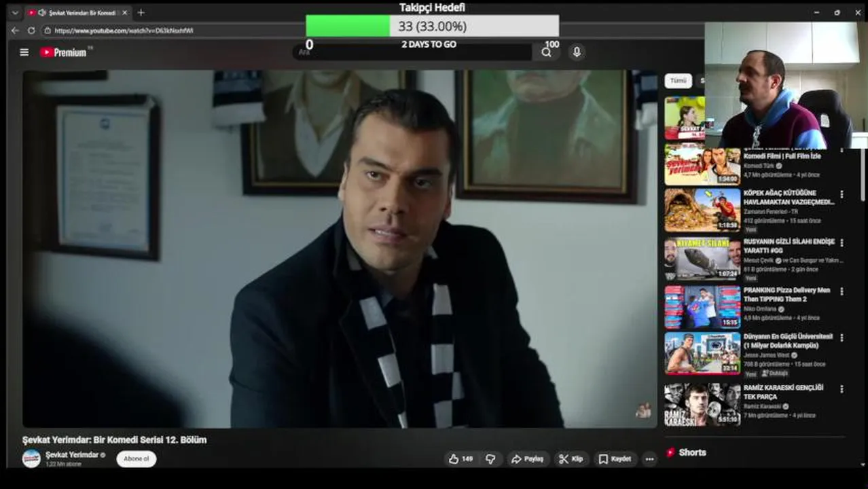The image size is (868, 489).
Task: Open Şevkat Yerimdar channel avatar
Action: [x=31, y=458]
